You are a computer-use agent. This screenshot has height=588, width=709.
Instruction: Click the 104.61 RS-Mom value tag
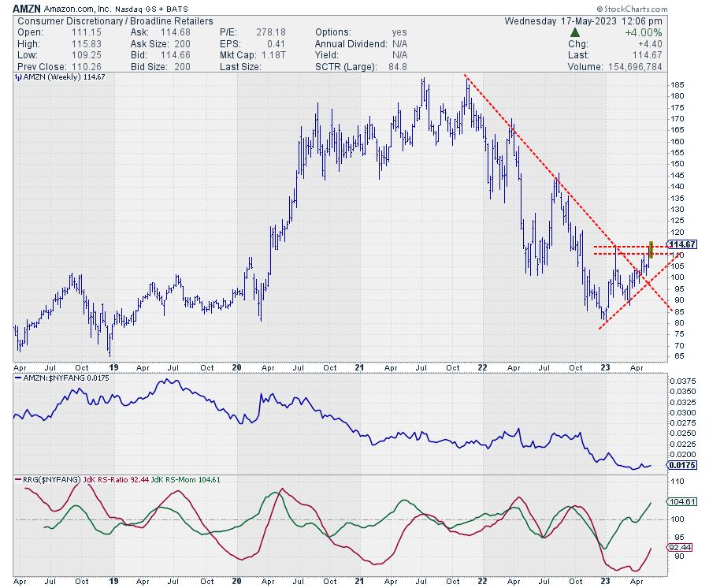pos(681,501)
